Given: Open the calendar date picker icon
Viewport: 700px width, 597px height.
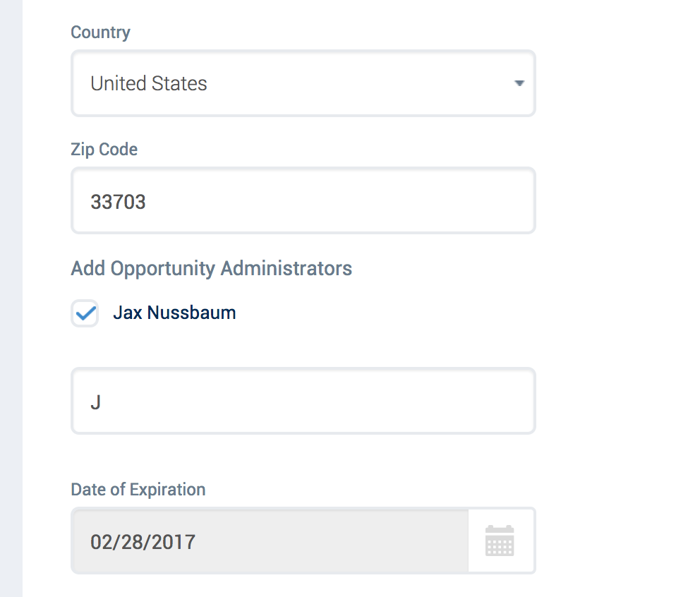Looking at the screenshot, I should click(500, 541).
